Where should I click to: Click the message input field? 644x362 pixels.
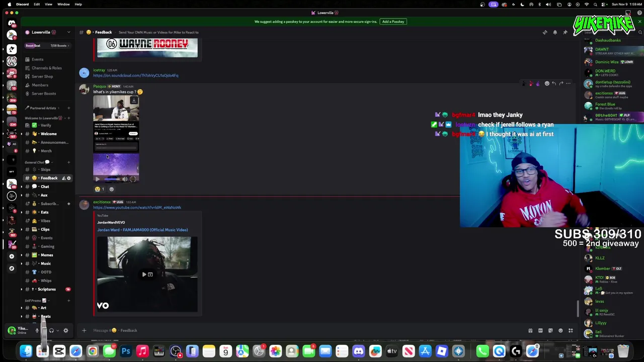point(307,330)
